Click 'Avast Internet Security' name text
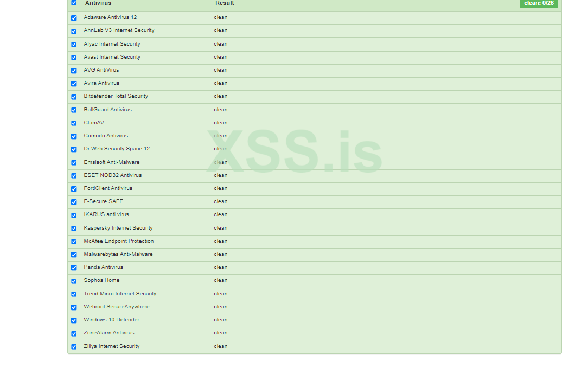Image resolution: width=588 pixels, height=367 pixels. (x=112, y=57)
